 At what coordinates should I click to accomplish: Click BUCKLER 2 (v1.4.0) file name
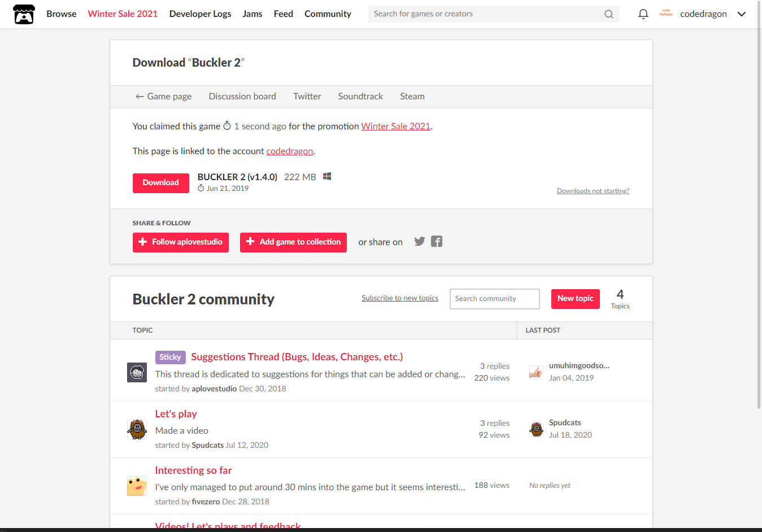click(237, 177)
